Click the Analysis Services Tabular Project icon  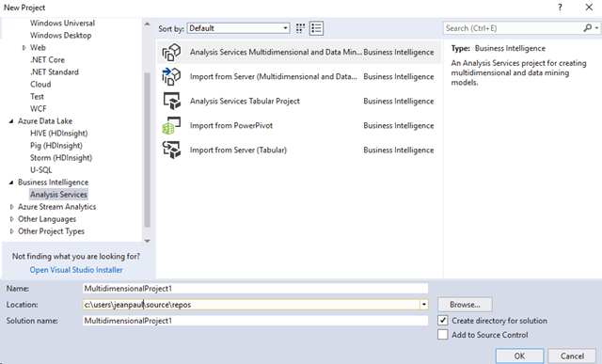171,101
